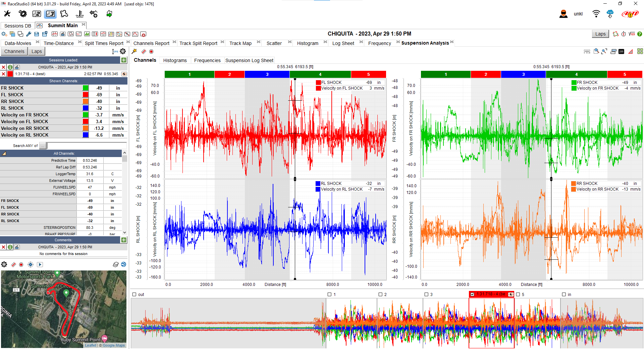
Task: Open info for the CHIQUITA loaded session
Action: point(10,67)
